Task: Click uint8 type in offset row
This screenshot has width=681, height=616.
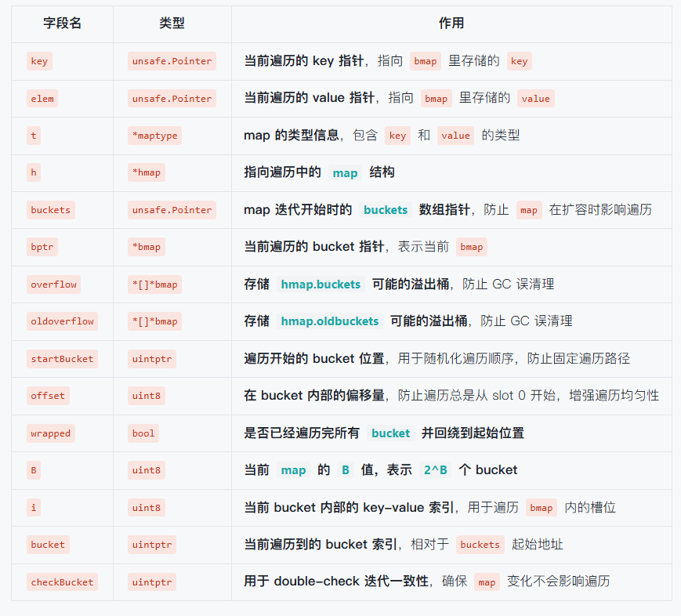Action: pyautogui.click(x=147, y=396)
